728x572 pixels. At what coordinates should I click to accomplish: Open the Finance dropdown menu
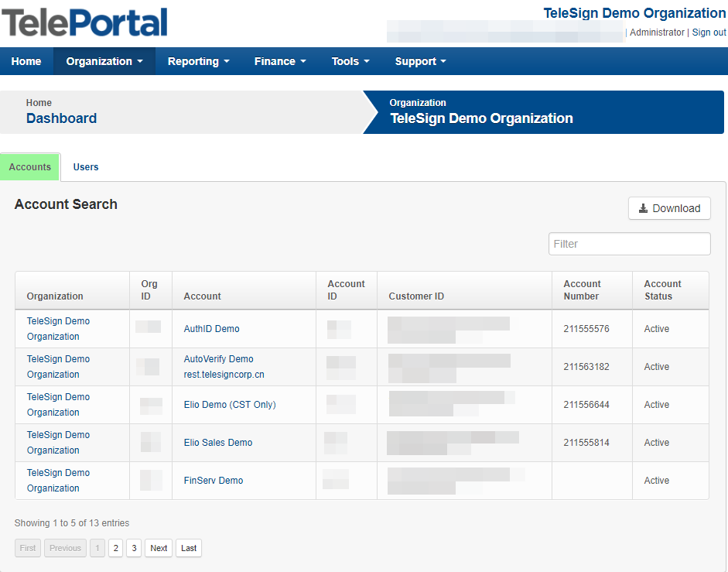280,61
